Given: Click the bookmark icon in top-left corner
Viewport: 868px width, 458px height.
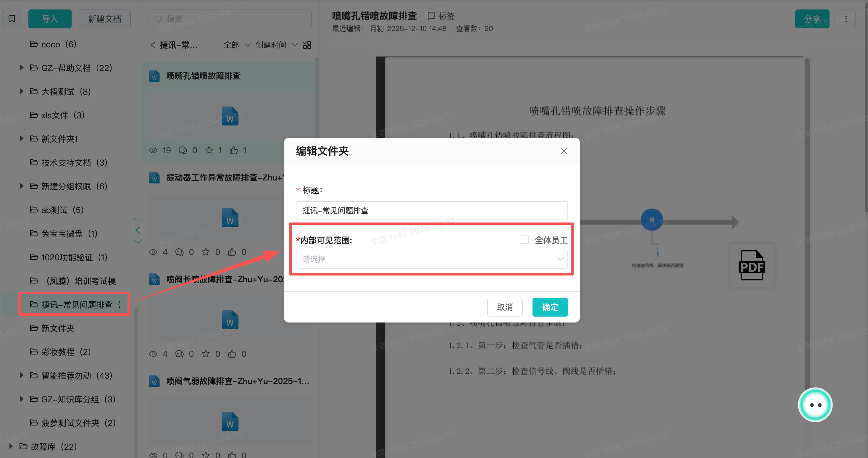Looking at the screenshot, I should (x=12, y=19).
